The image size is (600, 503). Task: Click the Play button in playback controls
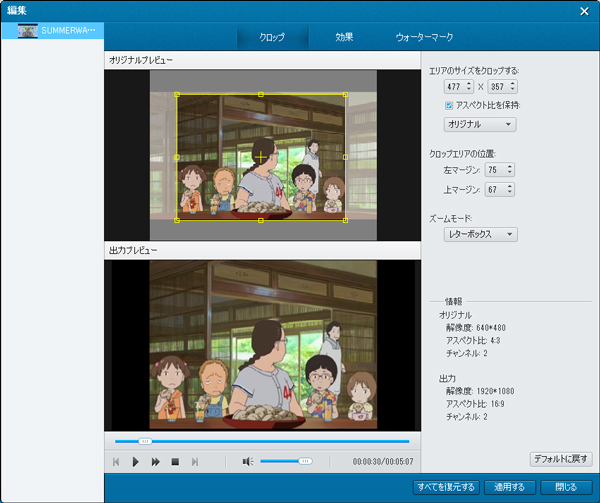tap(136, 462)
